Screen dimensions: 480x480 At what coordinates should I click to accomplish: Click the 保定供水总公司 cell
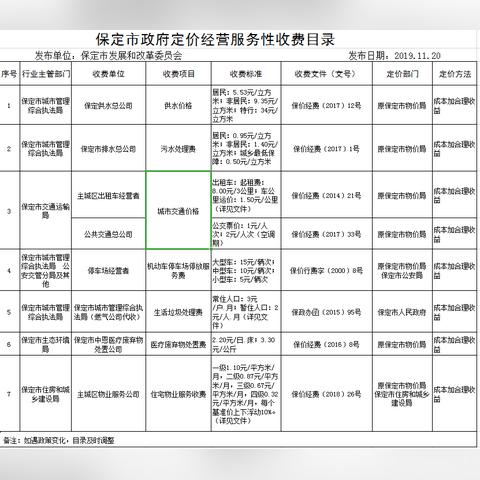[x=108, y=105]
